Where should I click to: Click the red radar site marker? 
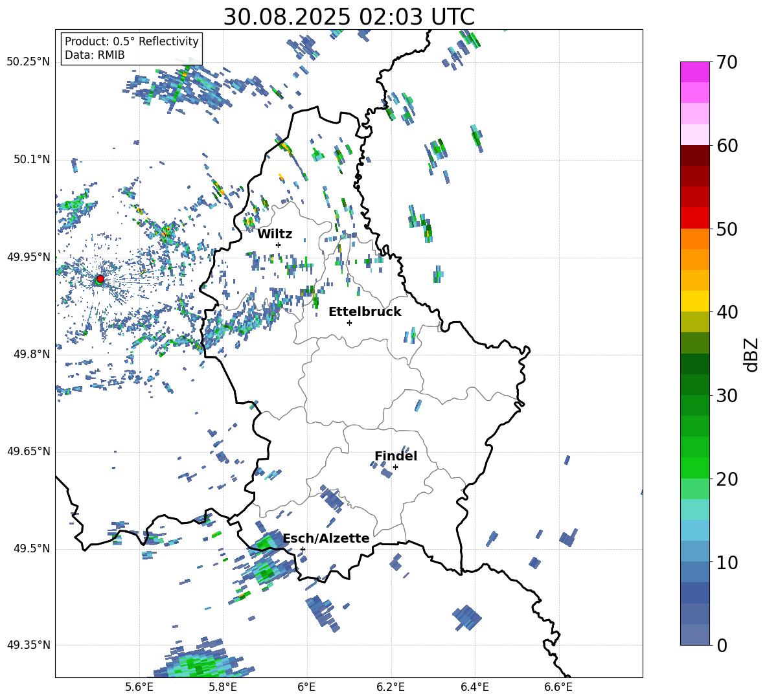[x=100, y=279]
